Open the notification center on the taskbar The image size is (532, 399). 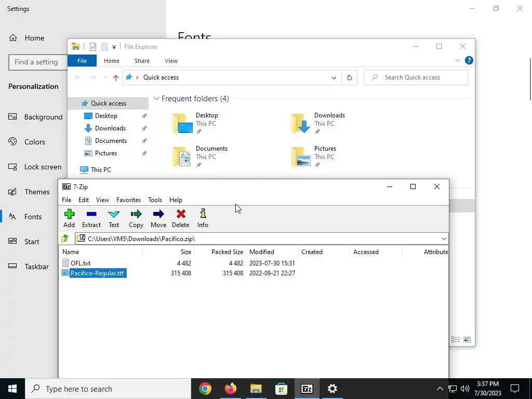[515, 389]
